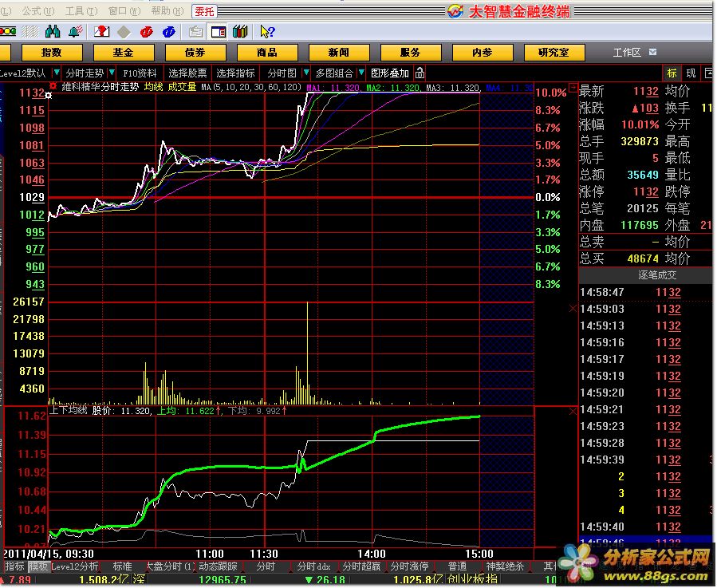Open the 基金 category button
Image resolution: width=717 pixels, height=588 pixels.
point(124,53)
